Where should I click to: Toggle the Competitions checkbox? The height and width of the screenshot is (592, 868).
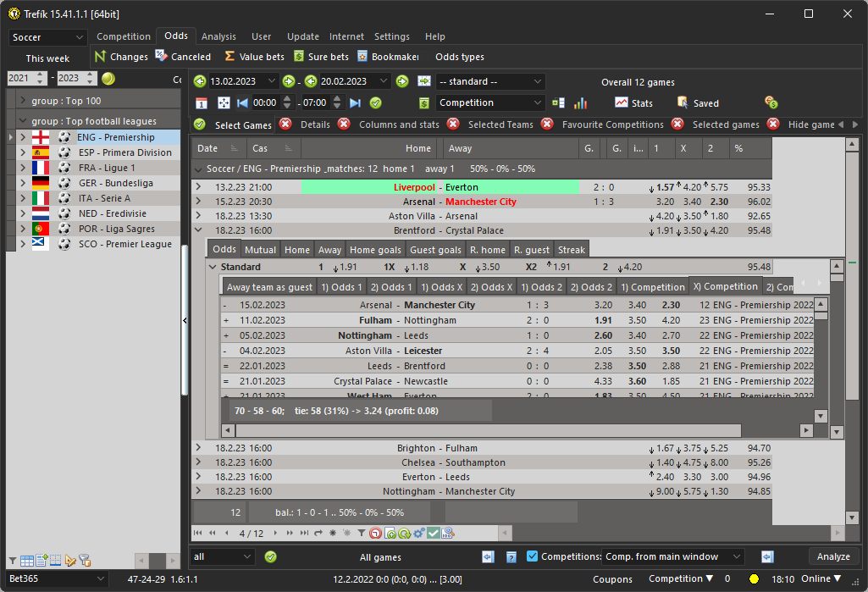click(x=532, y=556)
